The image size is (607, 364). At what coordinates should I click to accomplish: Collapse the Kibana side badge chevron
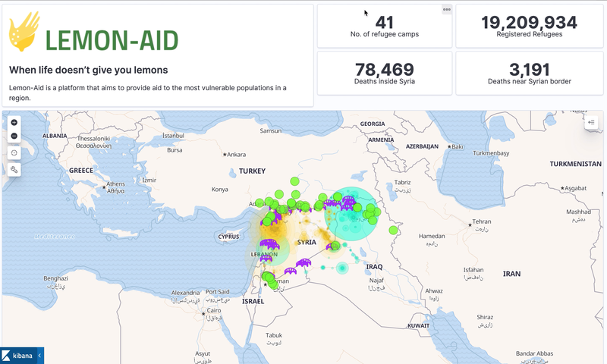pos(39,355)
